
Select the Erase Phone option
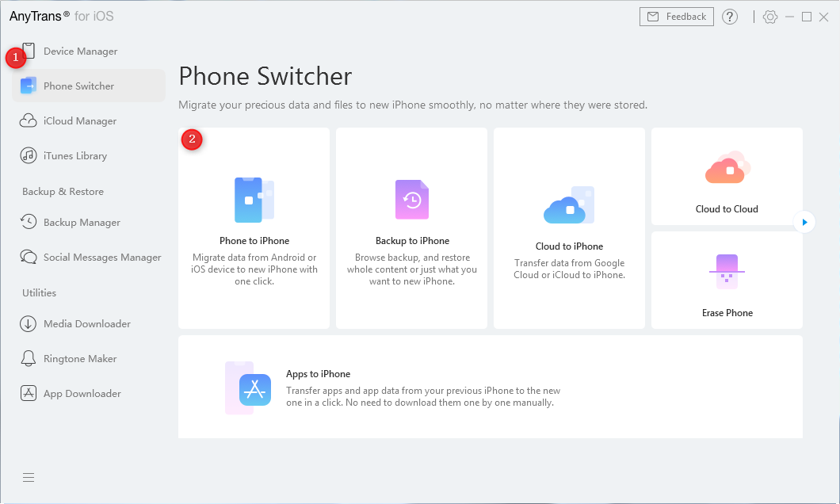click(726, 281)
